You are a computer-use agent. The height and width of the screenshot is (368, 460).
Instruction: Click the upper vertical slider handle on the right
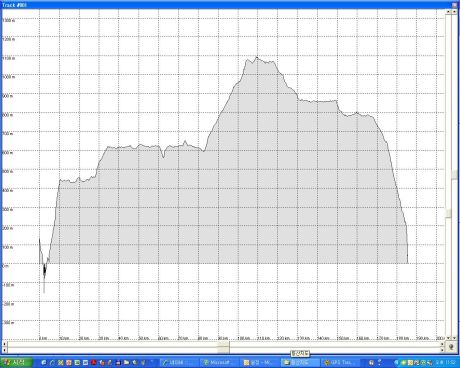click(x=455, y=174)
